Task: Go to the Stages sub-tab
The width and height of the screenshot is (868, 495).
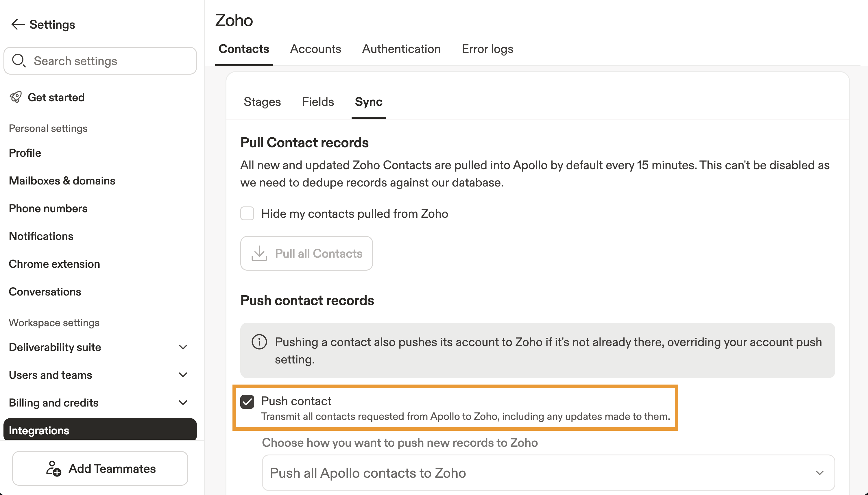Action: pyautogui.click(x=262, y=102)
